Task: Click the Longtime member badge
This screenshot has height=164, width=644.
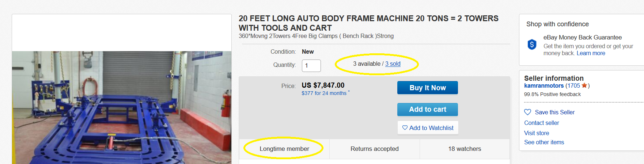Action: click(284, 149)
